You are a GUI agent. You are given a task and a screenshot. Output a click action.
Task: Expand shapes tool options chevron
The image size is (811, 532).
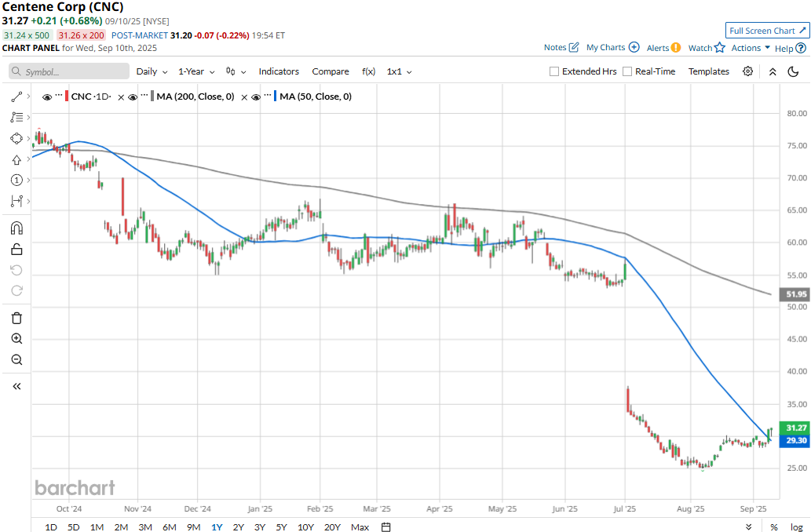[x=28, y=139]
